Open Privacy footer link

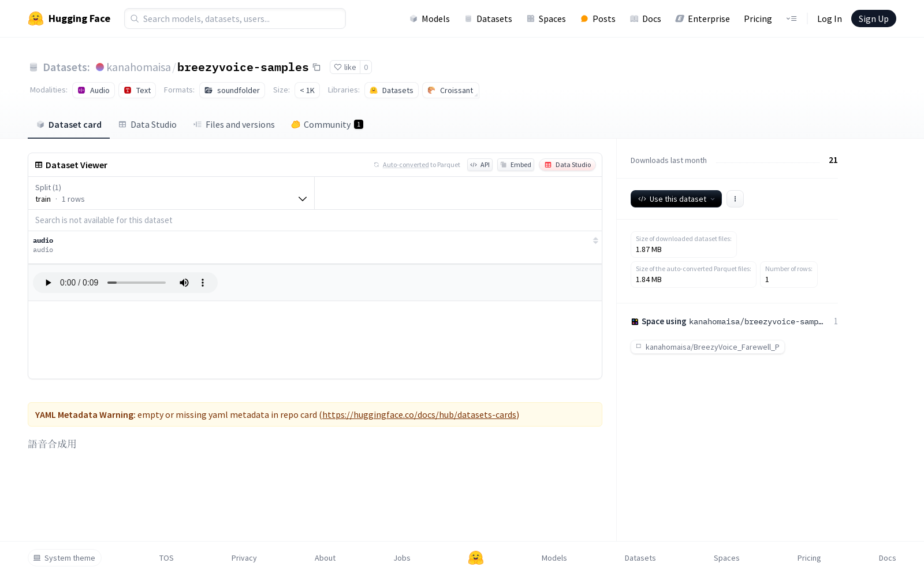[x=244, y=558]
